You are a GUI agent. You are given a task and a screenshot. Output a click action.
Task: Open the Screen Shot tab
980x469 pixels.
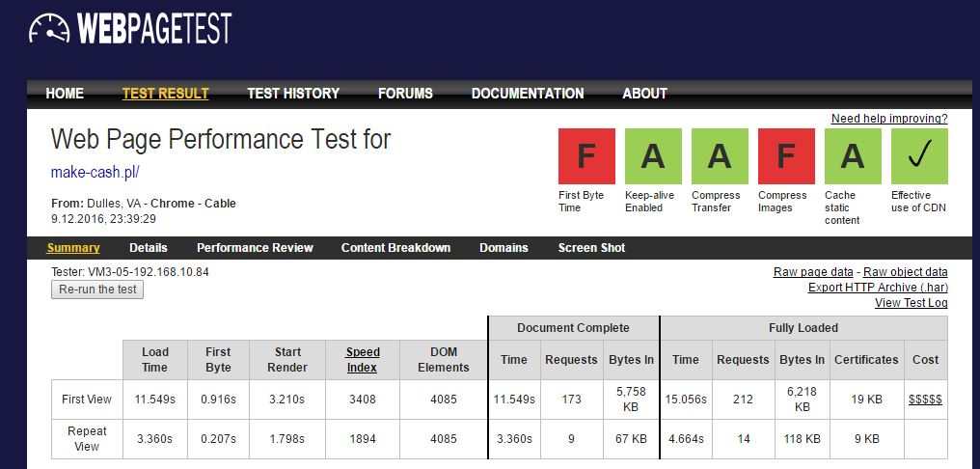point(591,248)
